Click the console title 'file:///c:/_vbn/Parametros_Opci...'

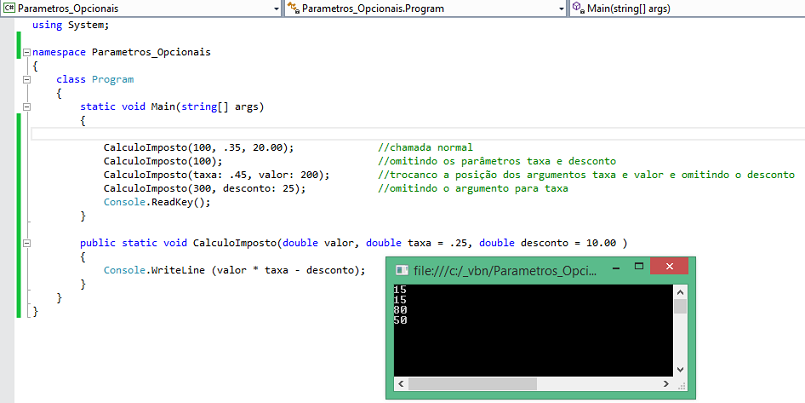point(505,271)
